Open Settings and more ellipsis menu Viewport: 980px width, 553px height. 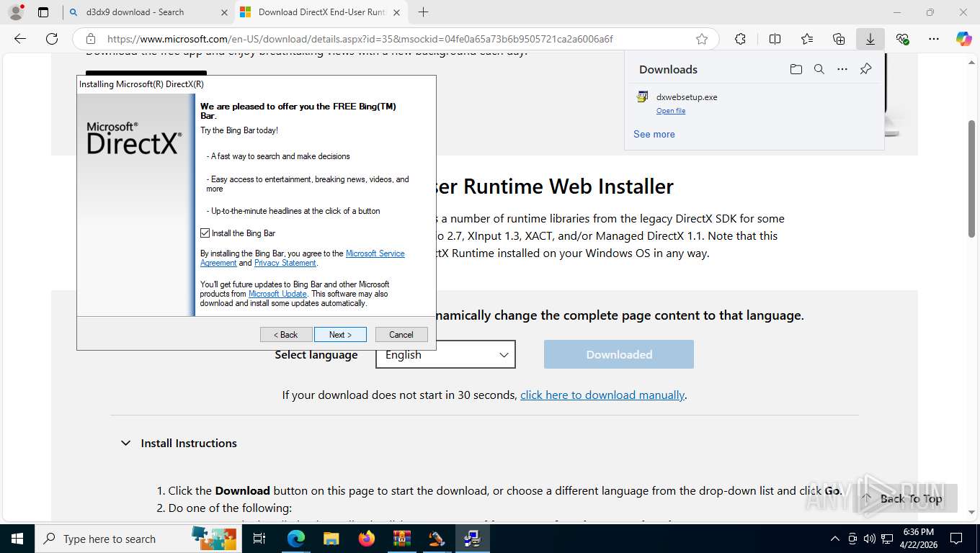934,39
